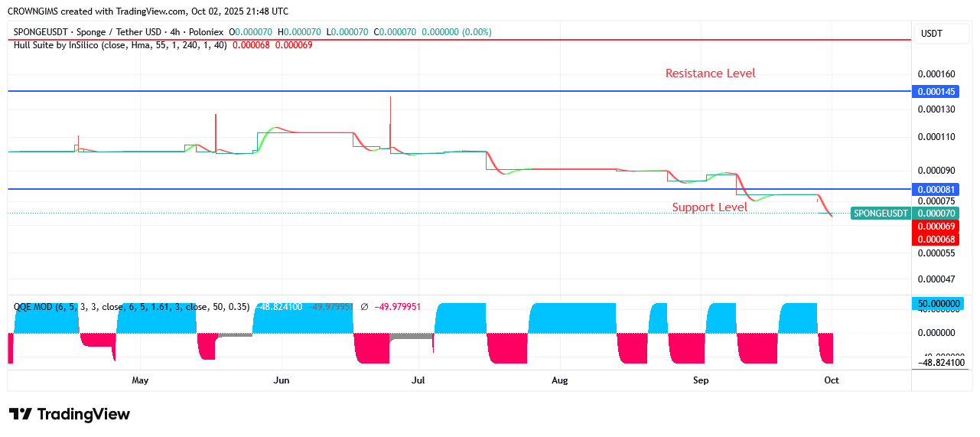This screenshot has width=980, height=437.
Task: Click the Resistance Level text annotation
Action: [710, 73]
